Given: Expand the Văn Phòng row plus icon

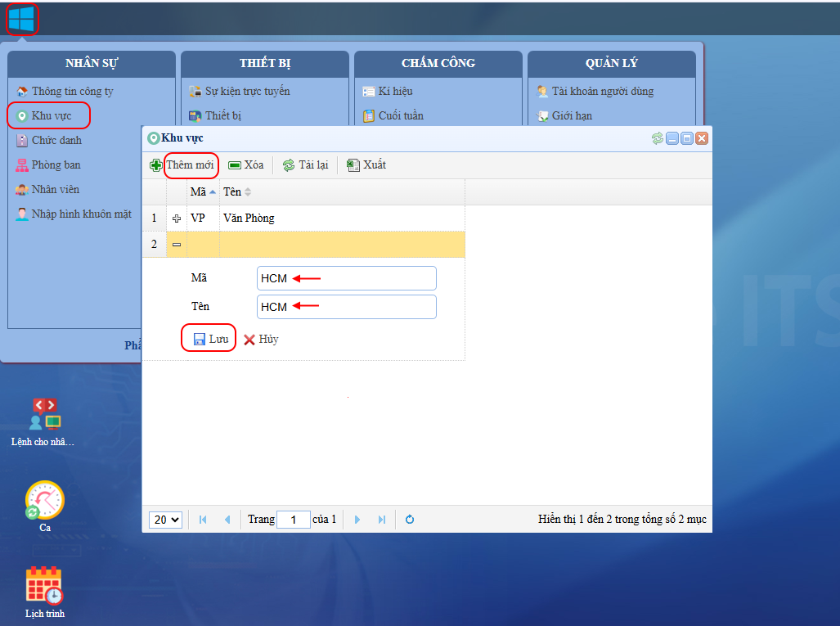Looking at the screenshot, I should (177, 218).
